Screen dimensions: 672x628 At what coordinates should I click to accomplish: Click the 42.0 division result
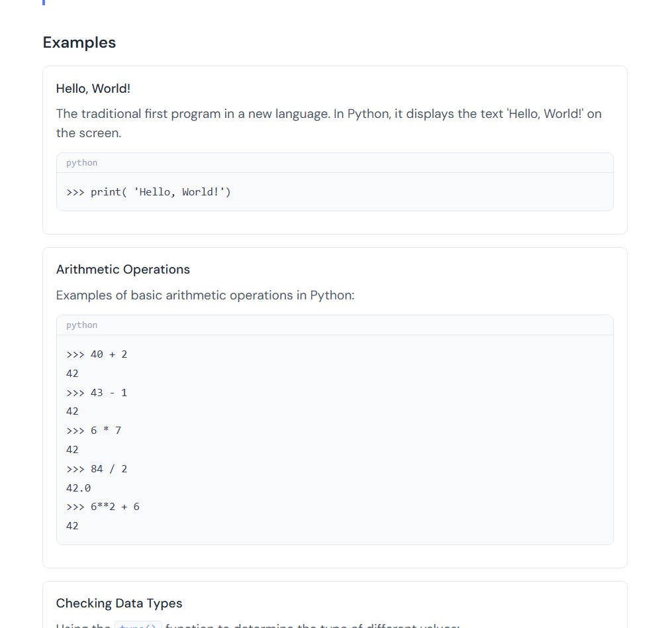tap(78, 488)
